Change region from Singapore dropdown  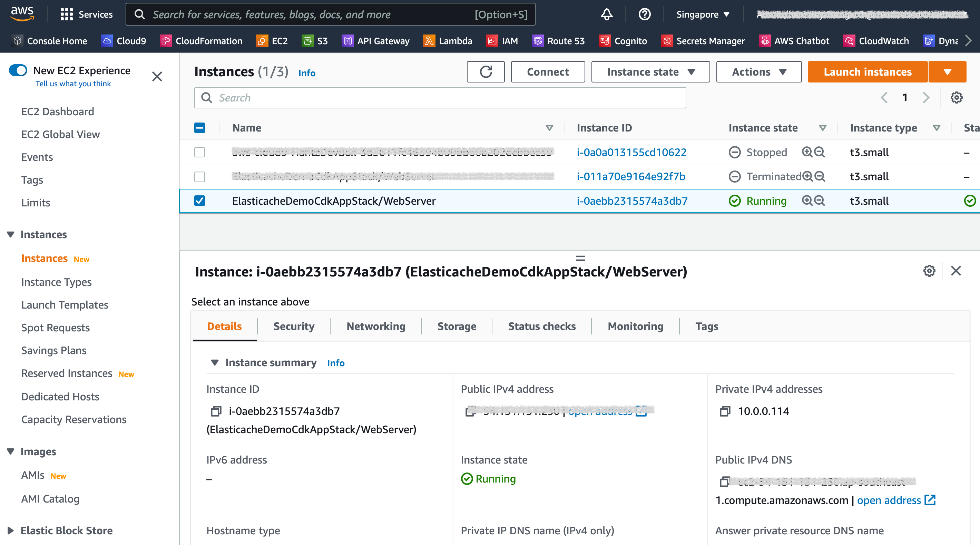(702, 14)
